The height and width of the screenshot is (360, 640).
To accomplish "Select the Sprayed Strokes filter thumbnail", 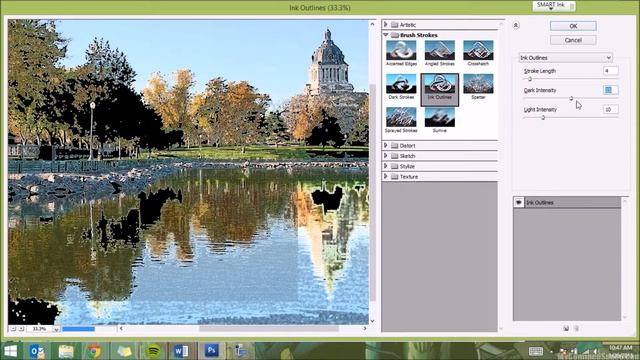I will [x=401, y=117].
